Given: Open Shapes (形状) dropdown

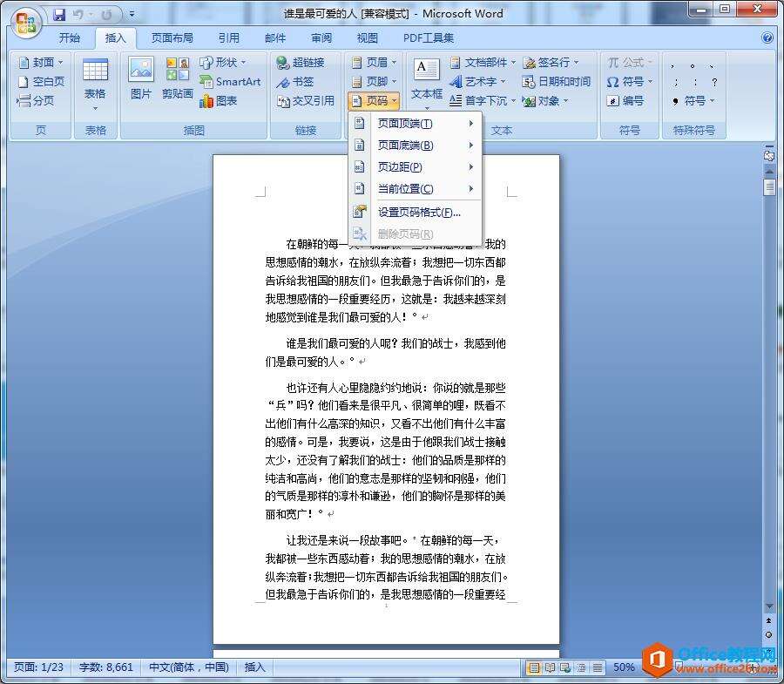Looking at the screenshot, I should coord(223,63).
